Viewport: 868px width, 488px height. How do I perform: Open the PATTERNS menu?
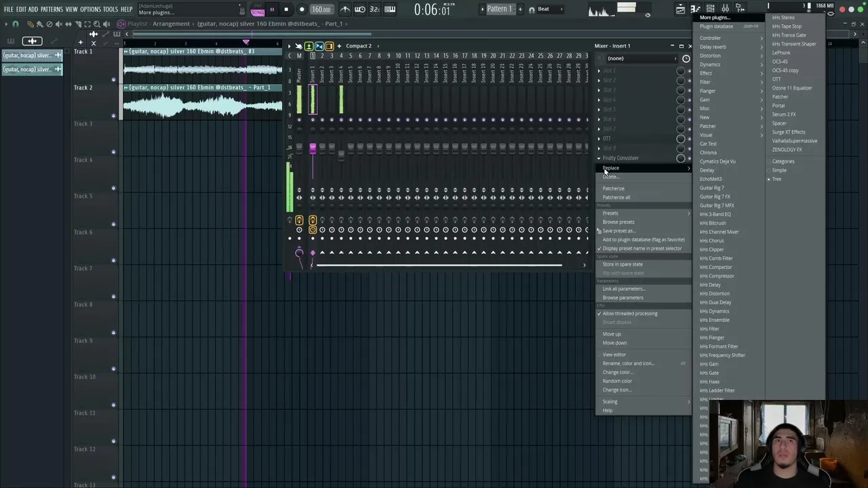coord(52,9)
